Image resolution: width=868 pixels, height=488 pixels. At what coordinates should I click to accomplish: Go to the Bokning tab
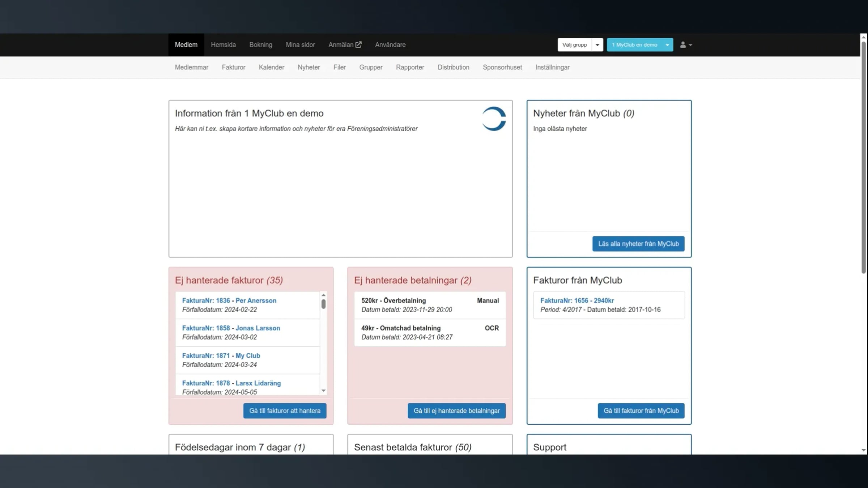pos(261,45)
